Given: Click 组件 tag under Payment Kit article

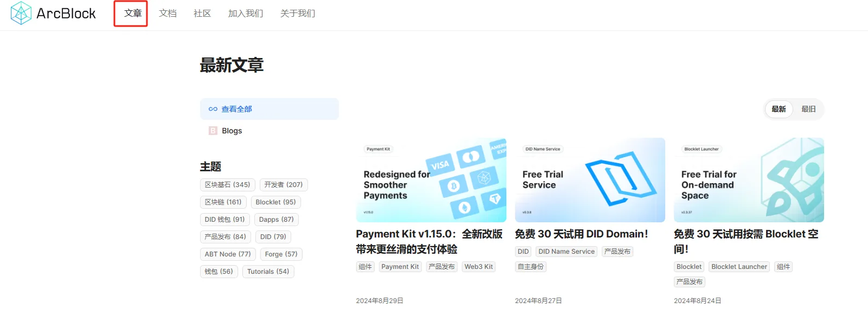Looking at the screenshot, I should pos(366,267).
